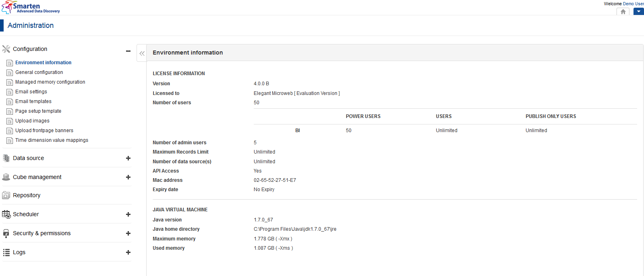Open the blue user dropdown arrow
Image resolution: width=644 pixels, height=276 pixels.
(x=638, y=12)
